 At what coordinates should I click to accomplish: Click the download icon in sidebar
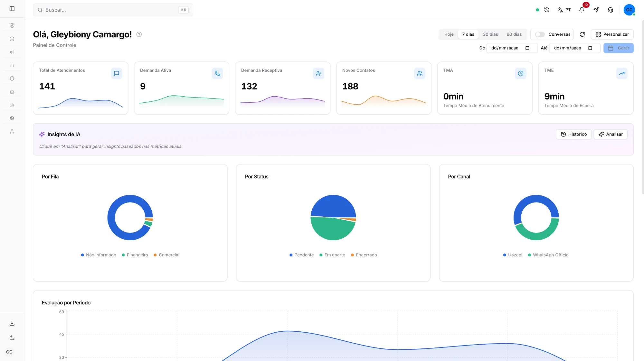click(x=12, y=323)
